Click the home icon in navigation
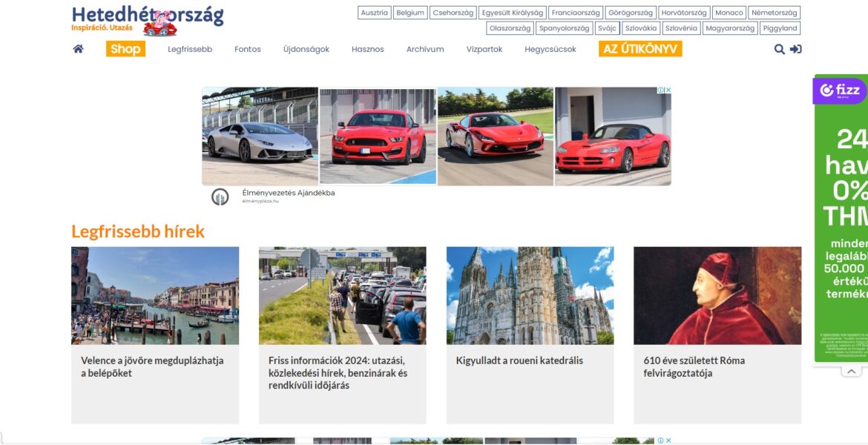 (x=78, y=49)
